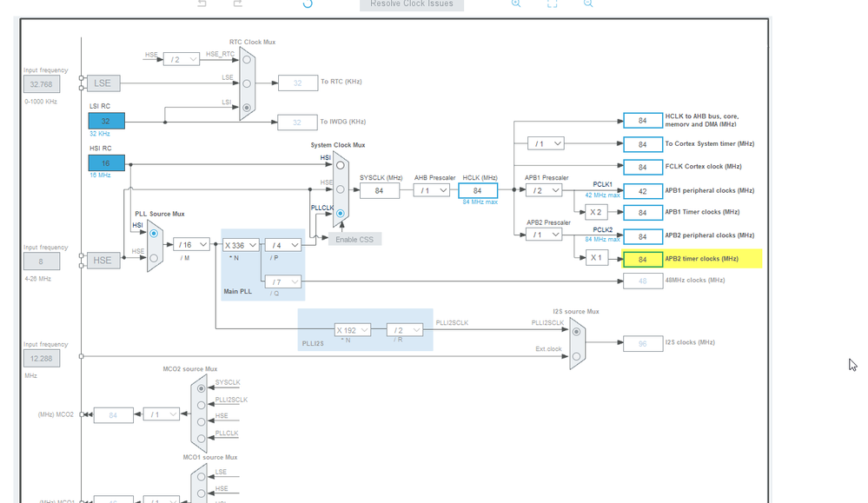
Task: Open the APB1 Prescaler dropdown
Action: click(544, 190)
